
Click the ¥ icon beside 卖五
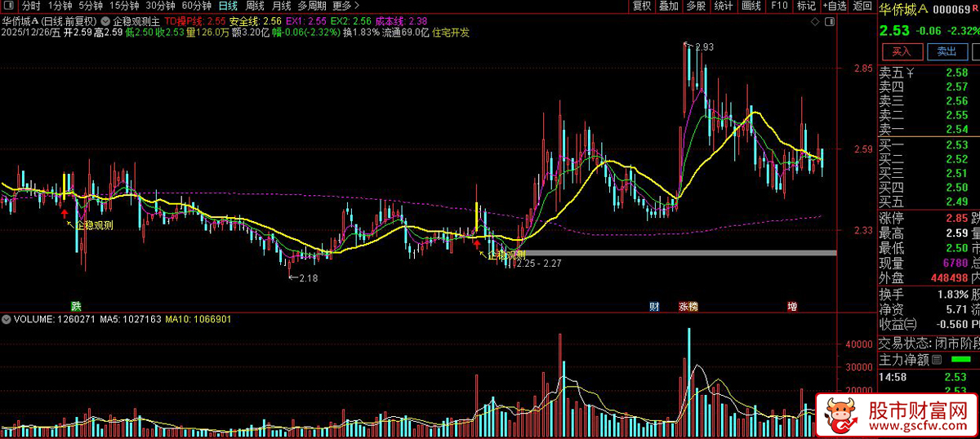point(909,73)
